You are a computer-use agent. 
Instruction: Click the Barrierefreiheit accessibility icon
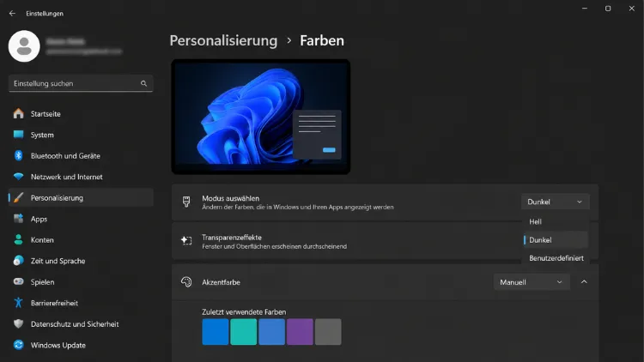19,303
